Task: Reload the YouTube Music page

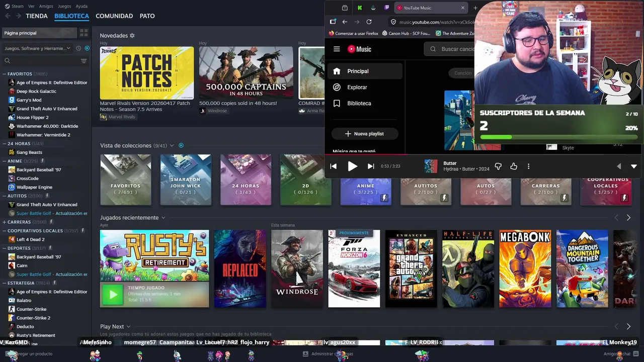Action: point(369,22)
